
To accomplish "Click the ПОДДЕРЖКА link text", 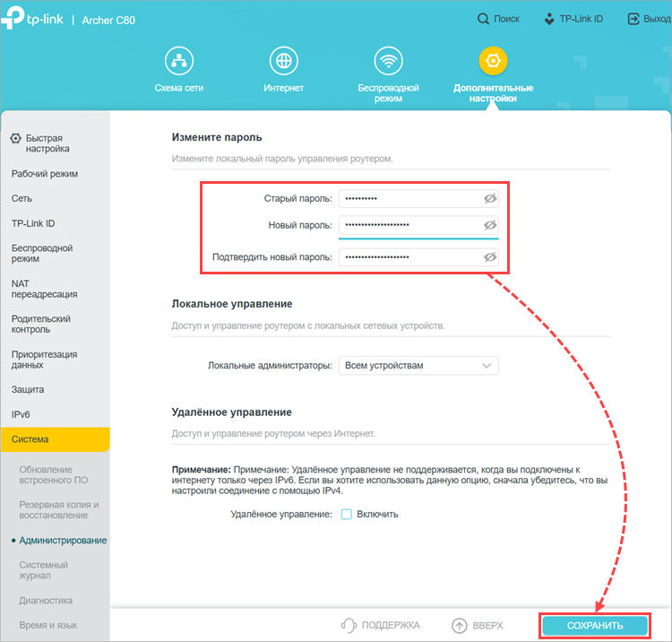I will [x=391, y=626].
